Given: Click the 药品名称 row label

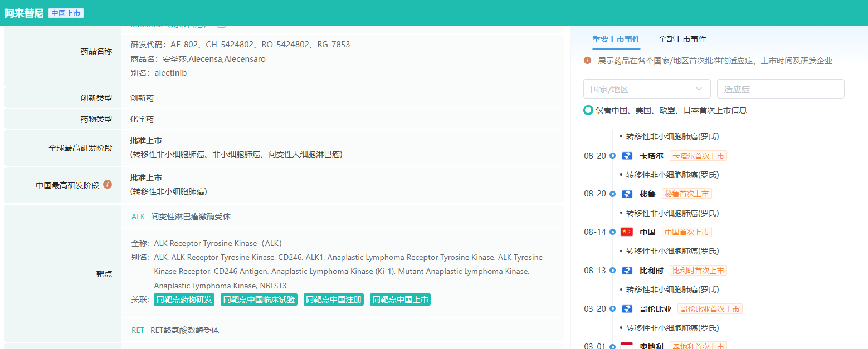Looking at the screenshot, I should click(96, 51).
